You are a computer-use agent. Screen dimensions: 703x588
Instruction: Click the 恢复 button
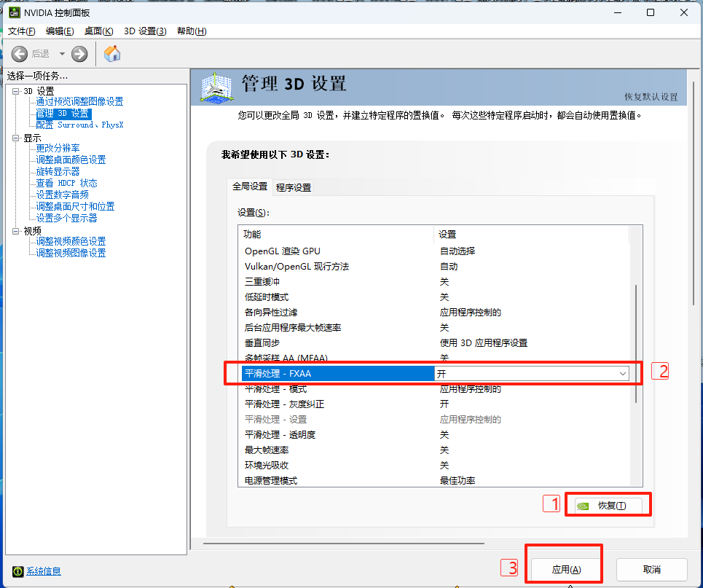click(x=608, y=506)
